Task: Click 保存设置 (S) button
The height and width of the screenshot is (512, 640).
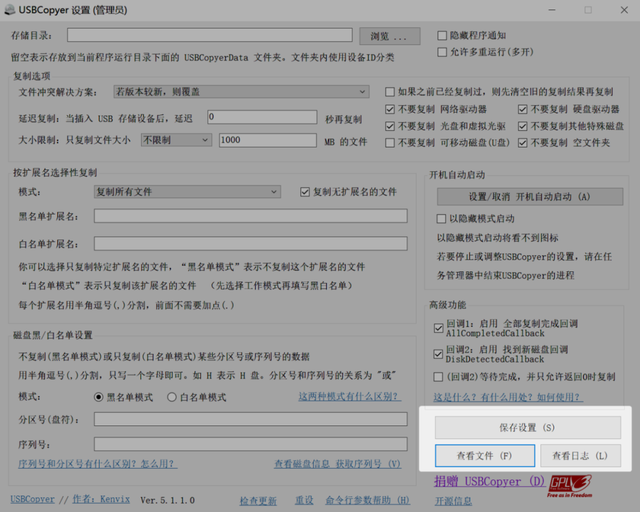Action: (528, 427)
